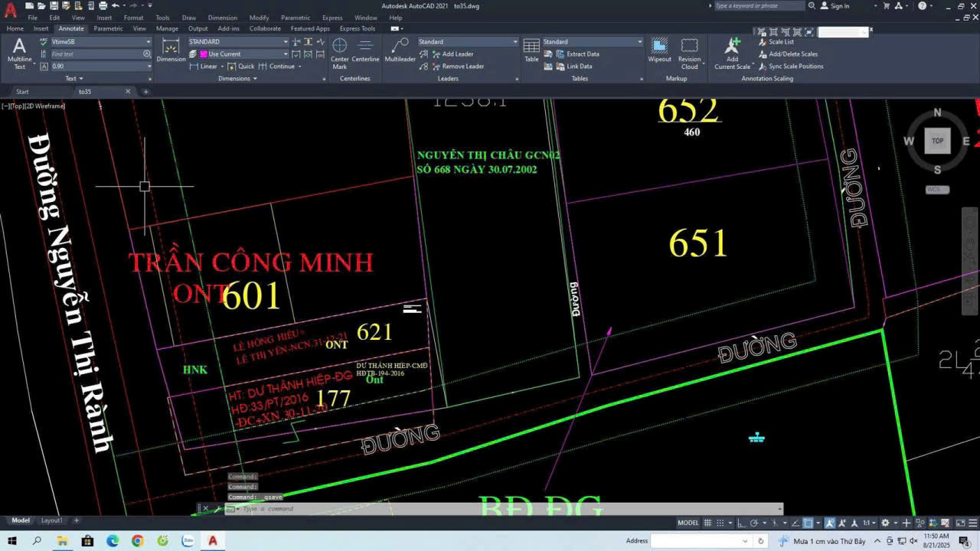This screenshot has width=980, height=551.
Task: Click the Table icon in Tables panel
Action: pos(531,51)
